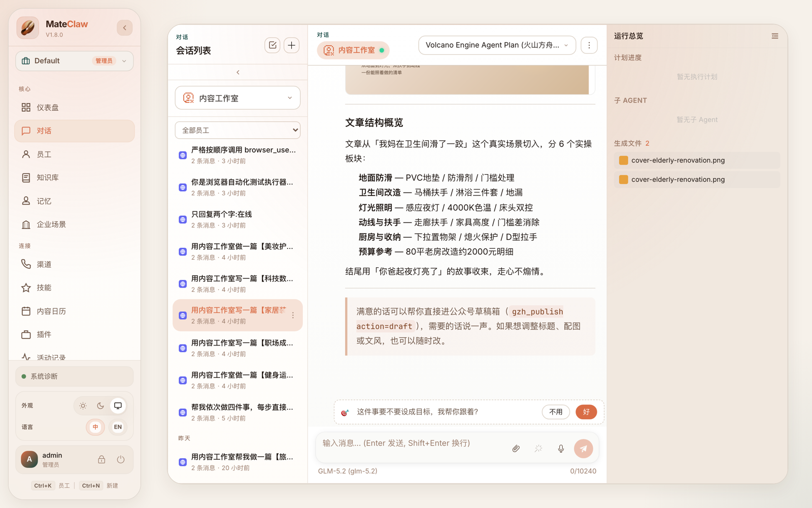This screenshot has width=812, height=508.
Task: Click the paperclip attachment icon
Action: 516,449
